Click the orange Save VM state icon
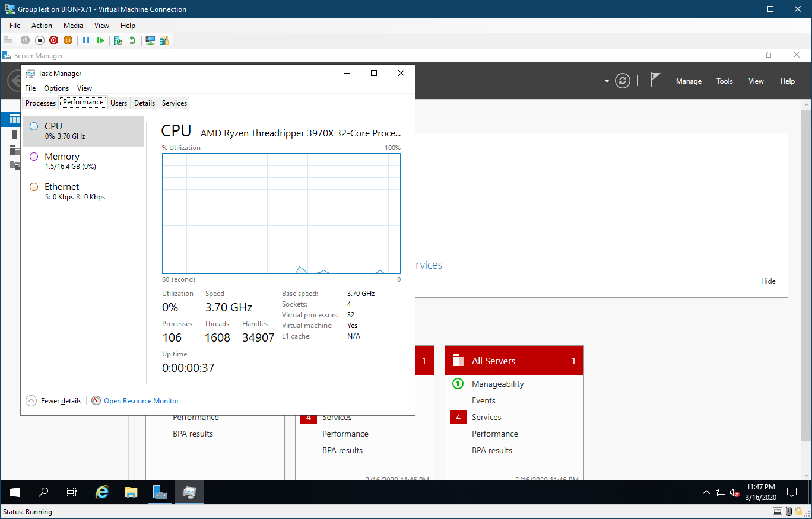Viewport: 812px width, 519px height. tap(68, 40)
